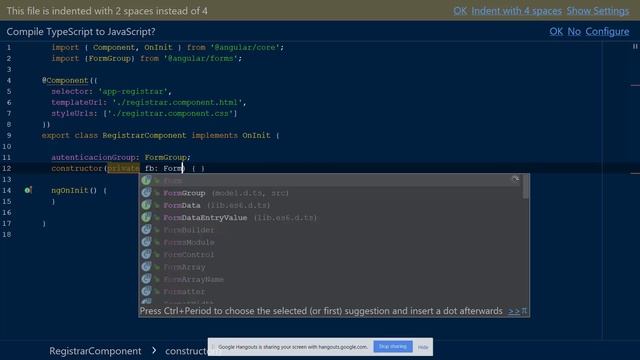Screen dimensions: 640x360
Task: Click the stripe mark beside line 12
Action: 635,173
